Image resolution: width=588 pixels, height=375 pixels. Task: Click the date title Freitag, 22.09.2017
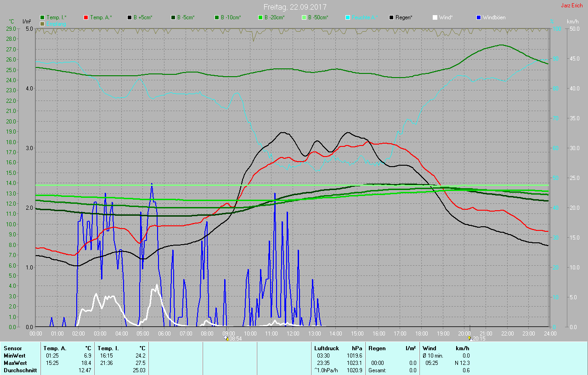coord(295,7)
